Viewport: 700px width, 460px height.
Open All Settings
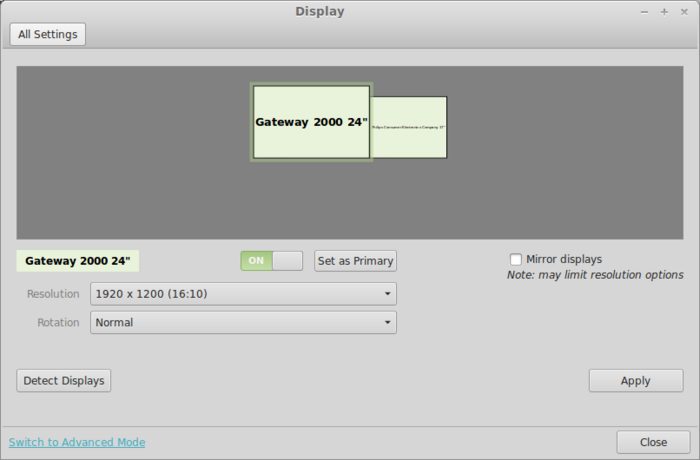[48, 34]
